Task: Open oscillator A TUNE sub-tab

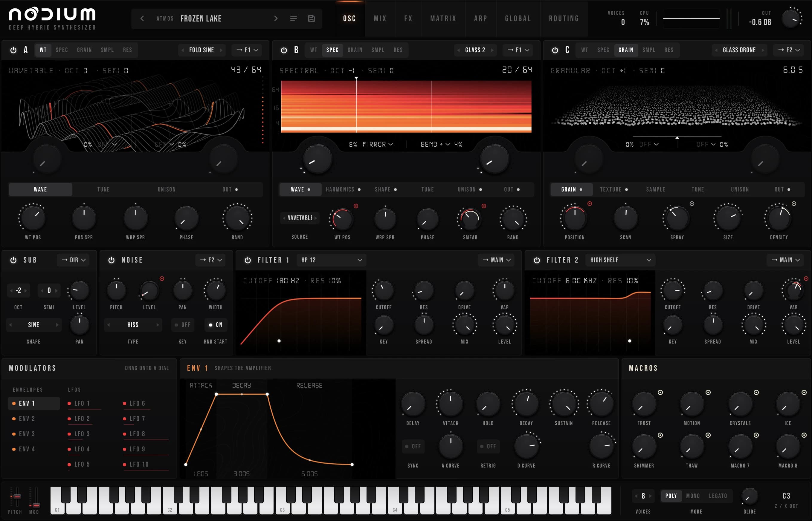Action: (x=103, y=189)
